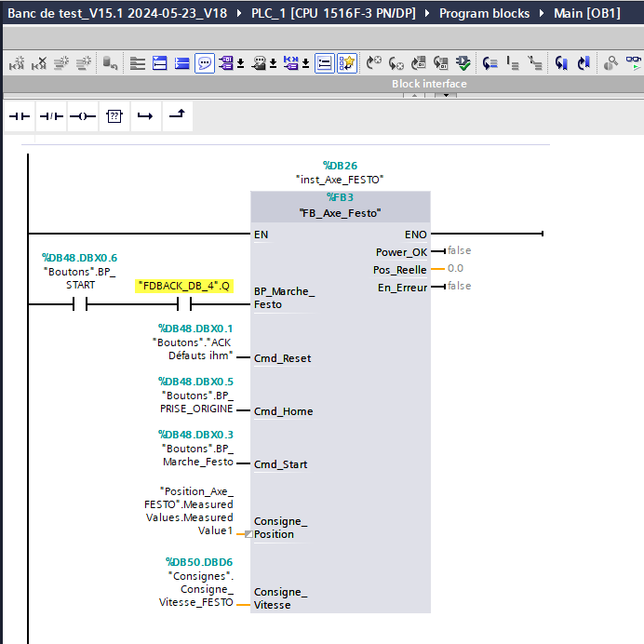Click Consigne_Vitesse input pin
This screenshot has height=644, width=644.
point(280,598)
